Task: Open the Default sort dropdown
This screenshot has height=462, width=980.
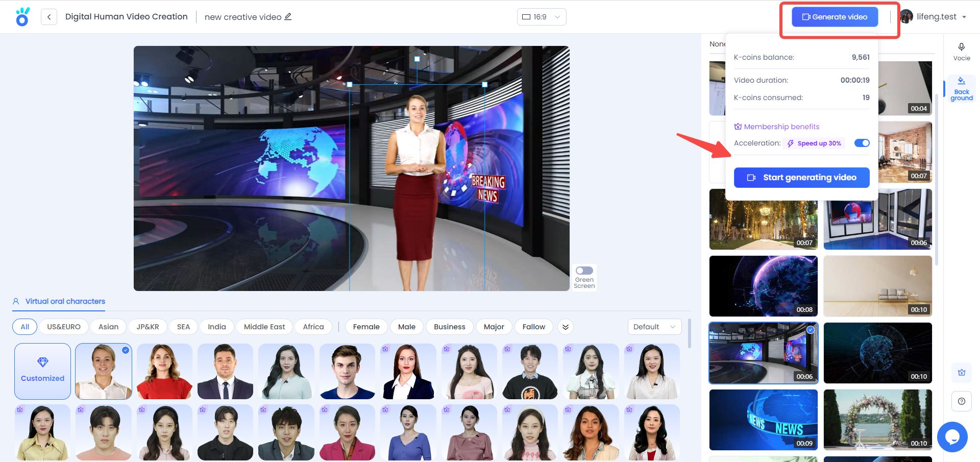Action: click(x=655, y=327)
